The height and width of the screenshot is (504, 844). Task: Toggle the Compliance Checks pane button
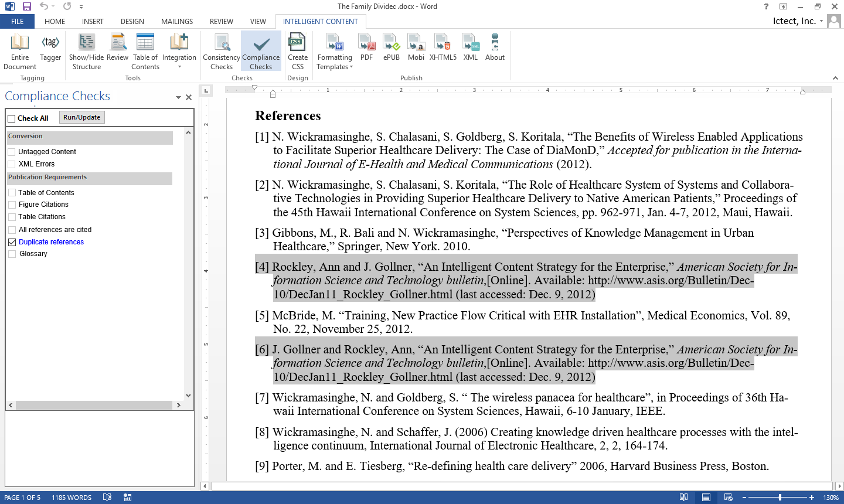pyautogui.click(x=261, y=51)
